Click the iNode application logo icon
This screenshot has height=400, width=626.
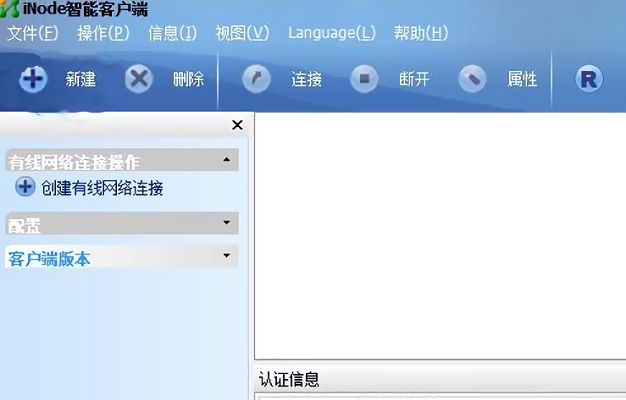coord(9,10)
